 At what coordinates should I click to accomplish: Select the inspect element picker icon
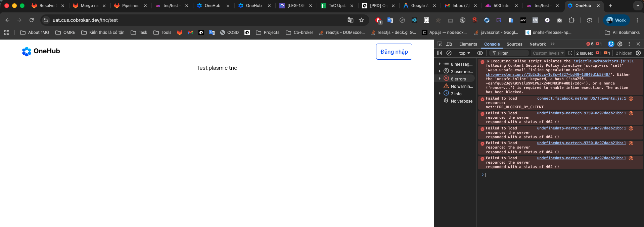click(440, 44)
